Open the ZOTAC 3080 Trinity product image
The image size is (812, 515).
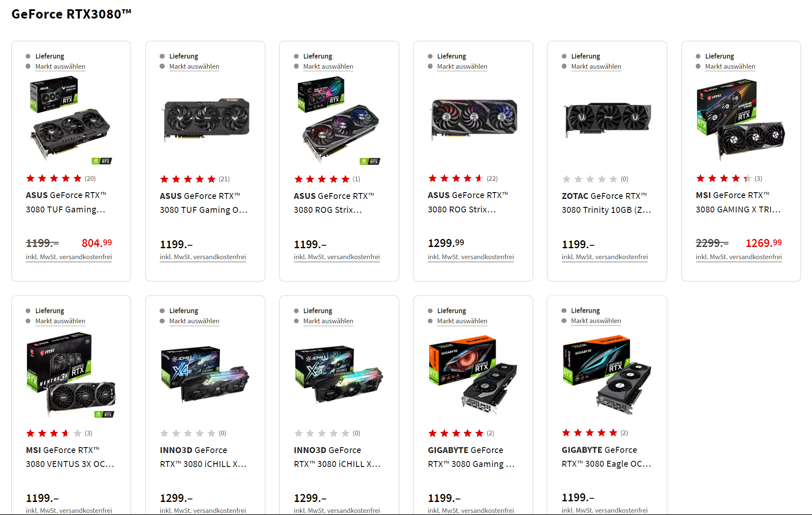coord(607,120)
